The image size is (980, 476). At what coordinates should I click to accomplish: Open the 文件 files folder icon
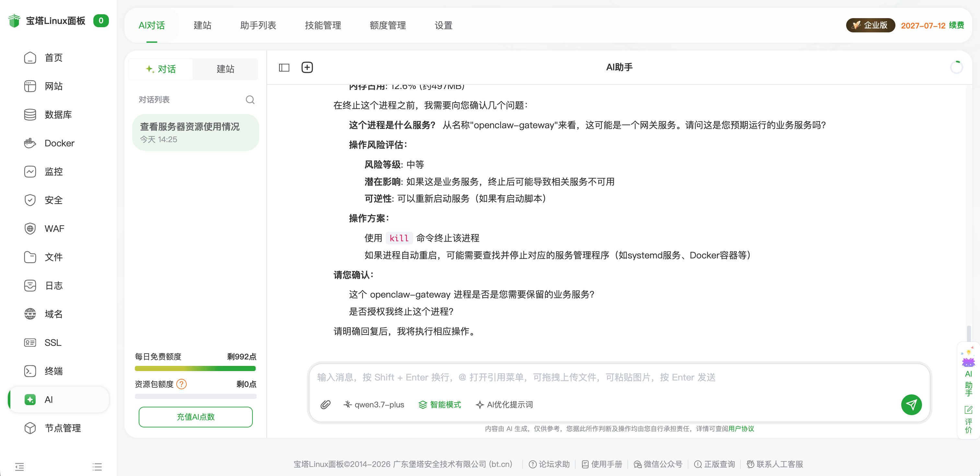(x=30, y=257)
